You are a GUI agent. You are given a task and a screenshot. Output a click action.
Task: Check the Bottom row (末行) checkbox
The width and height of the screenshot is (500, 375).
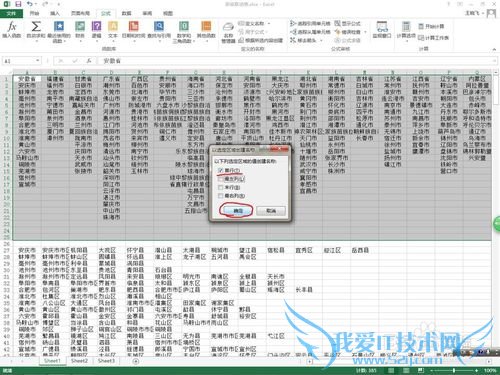(x=220, y=187)
